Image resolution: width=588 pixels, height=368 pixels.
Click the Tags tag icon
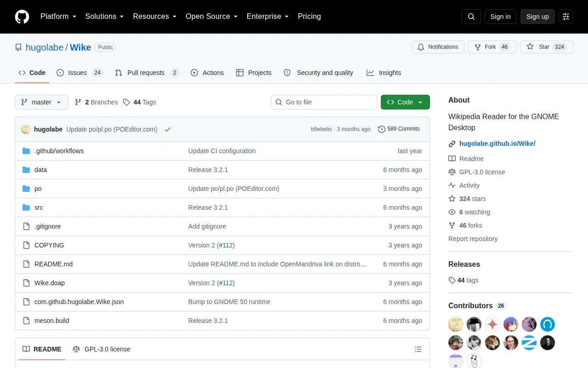click(127, 102)
